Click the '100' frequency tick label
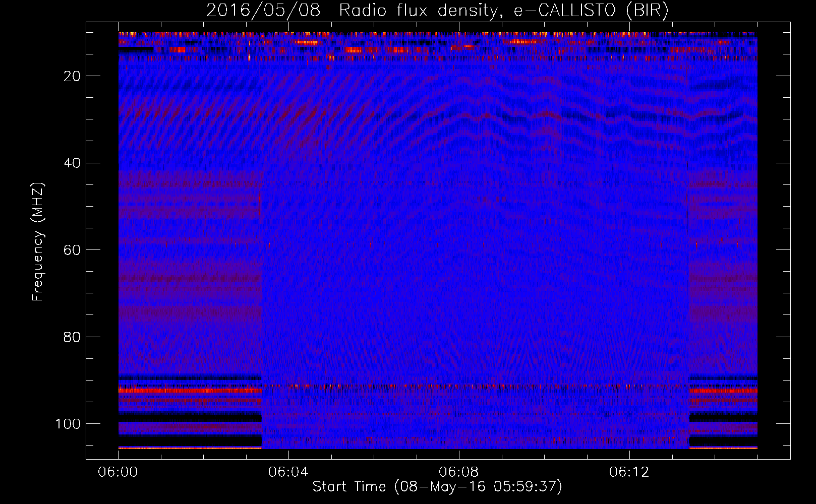816x504 pixels. coord(68,424)
